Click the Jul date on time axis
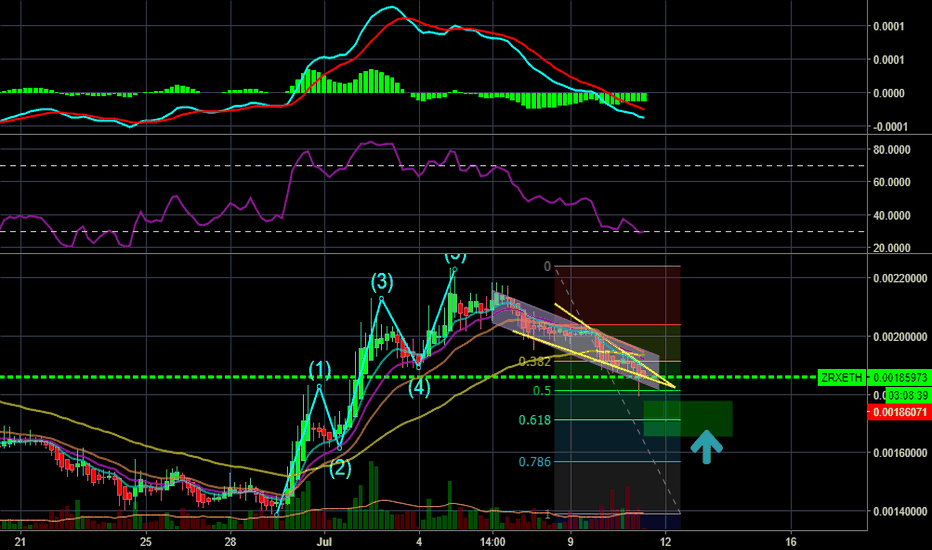 [x=323, y=542]
